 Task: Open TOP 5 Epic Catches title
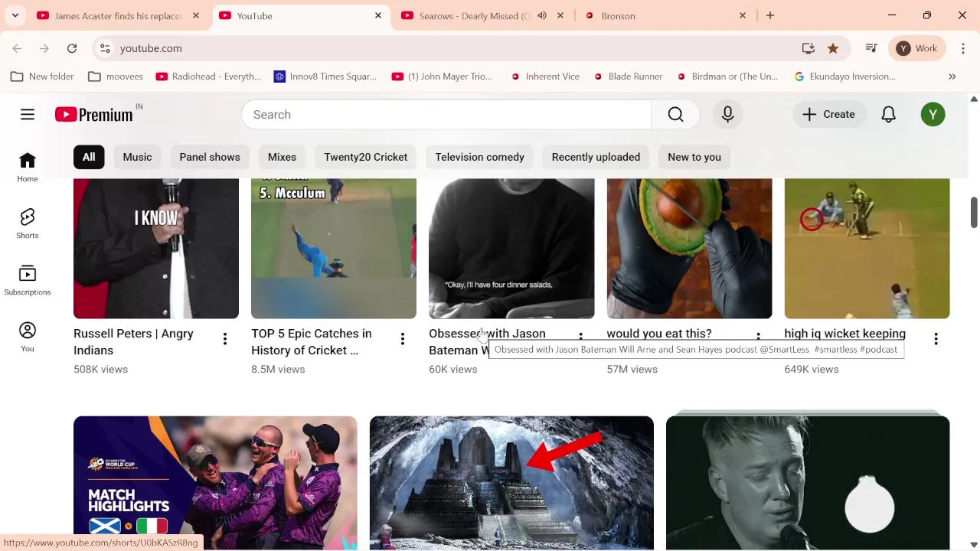pos(312,342)
